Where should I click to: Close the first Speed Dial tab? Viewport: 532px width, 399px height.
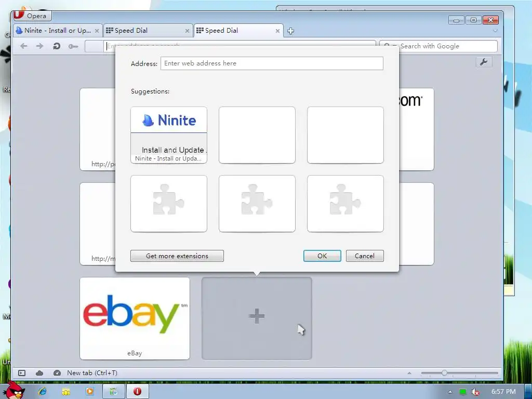pos(187,31)
